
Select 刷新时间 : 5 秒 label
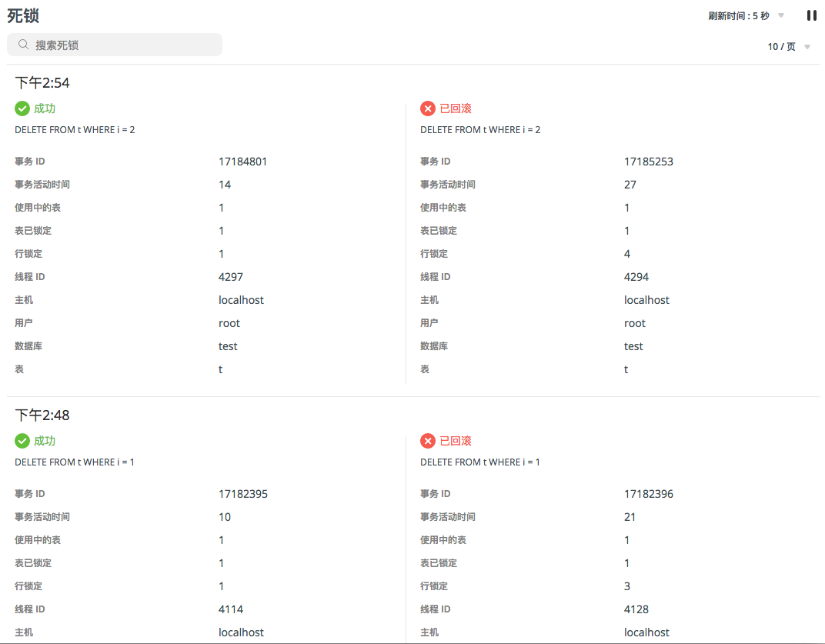(739, 16)
